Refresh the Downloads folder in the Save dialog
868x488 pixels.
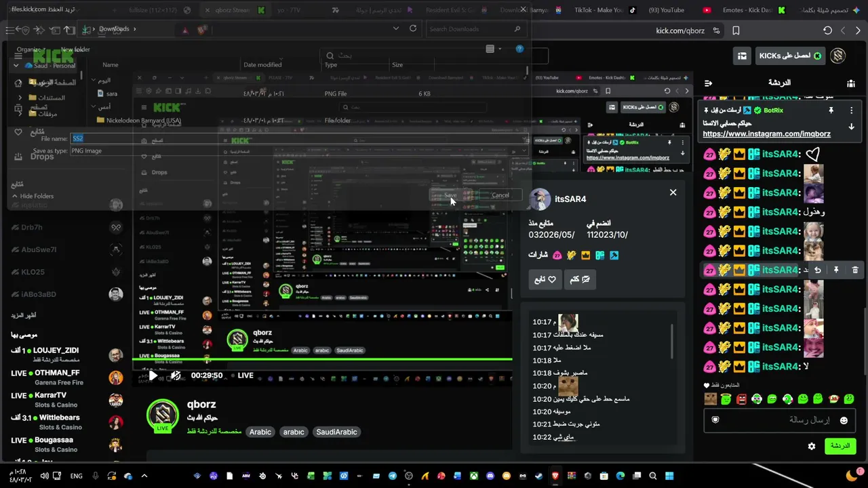(x=413, y=28)
